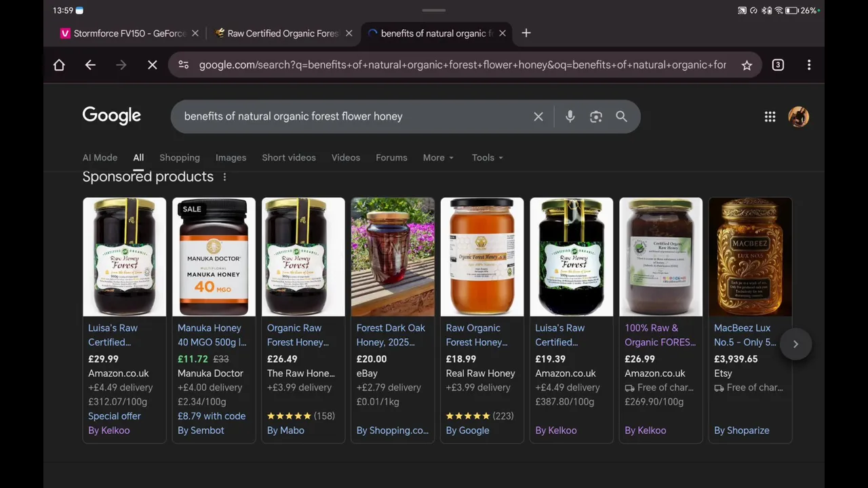
Task: Open the tab switcher showing 3 tabs
Action: pyautogui.click(x=778, y=65)
